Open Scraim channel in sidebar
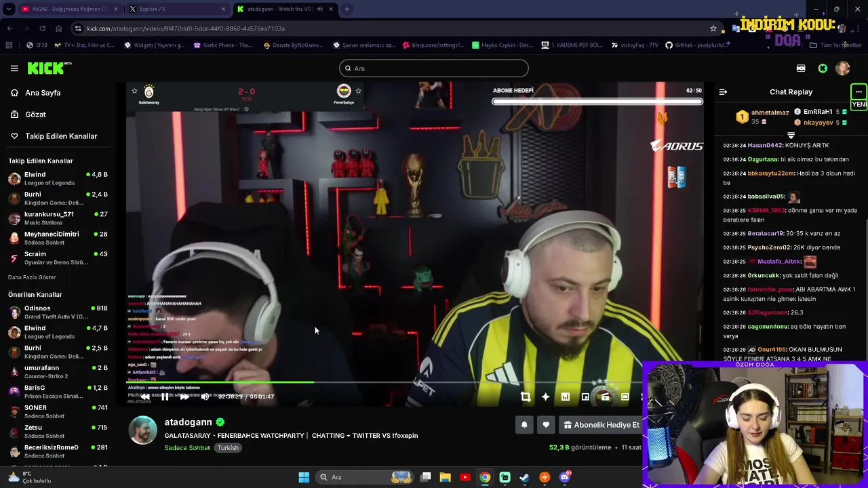868x488 pixels. click(58, 258)
